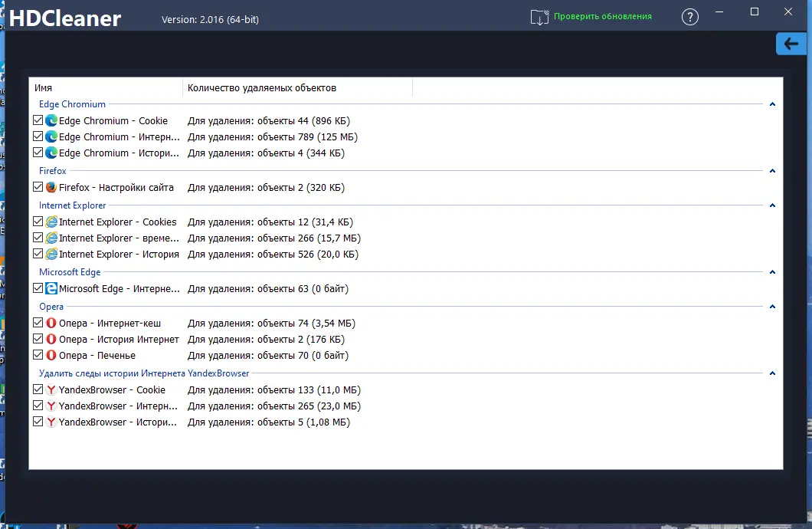
Task: Collapse the Firefox group arrow
Action: [x=772, y=170]
